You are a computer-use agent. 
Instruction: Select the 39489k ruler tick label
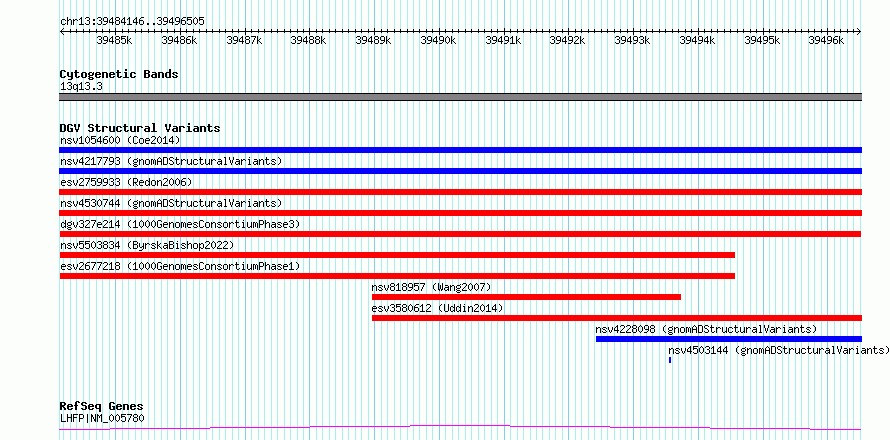click(373, 40)
